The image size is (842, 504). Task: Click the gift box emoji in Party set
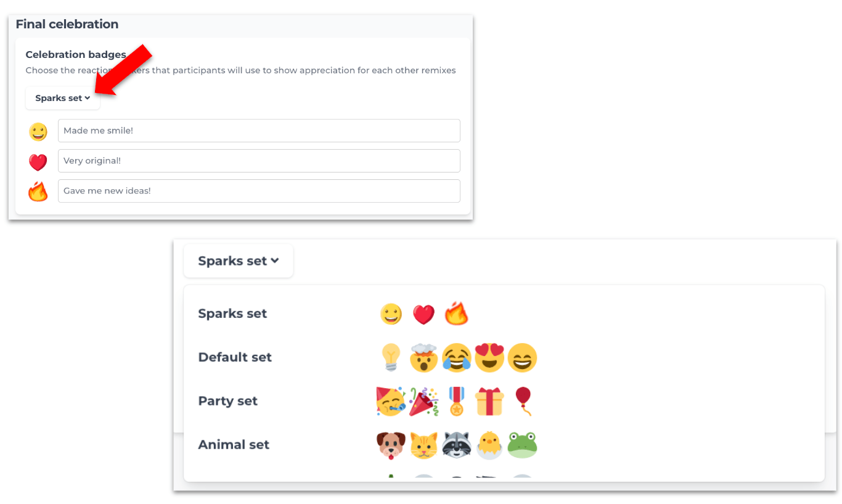coord(489,401)
